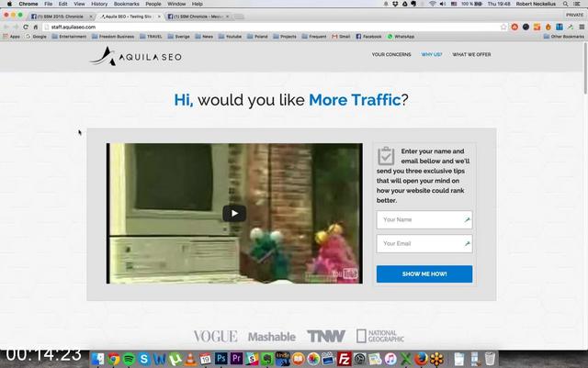Open the WHAT WE OFFER nav link
Screen dimensions: 588x368
tap(471, 54)
